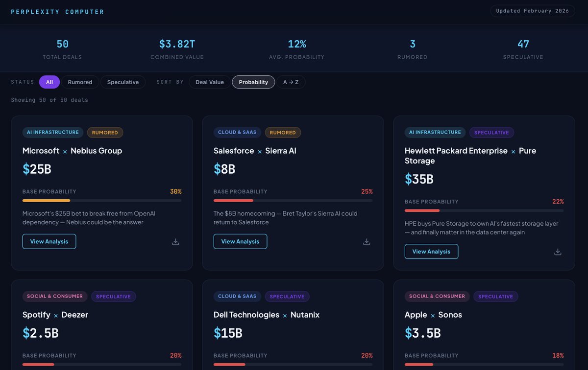
Task: Click the HPE deal 22% probability bar
Action: (x=484, y=210)
